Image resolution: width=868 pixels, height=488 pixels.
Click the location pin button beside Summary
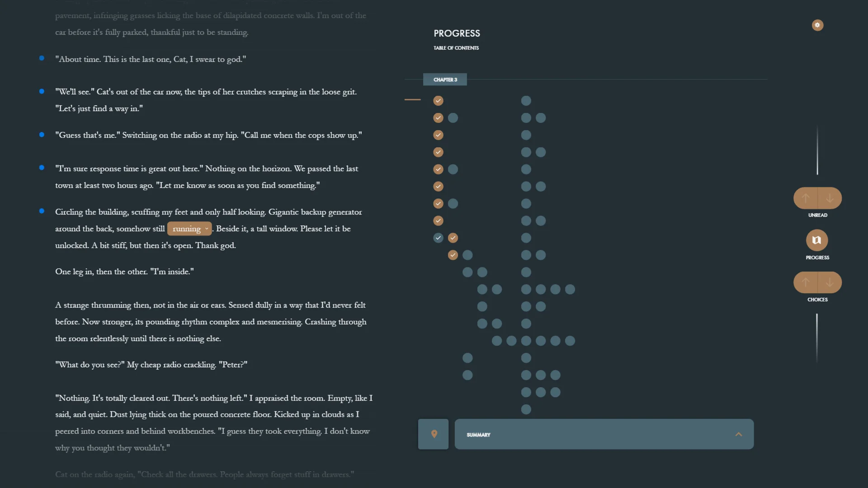(434, 434)
